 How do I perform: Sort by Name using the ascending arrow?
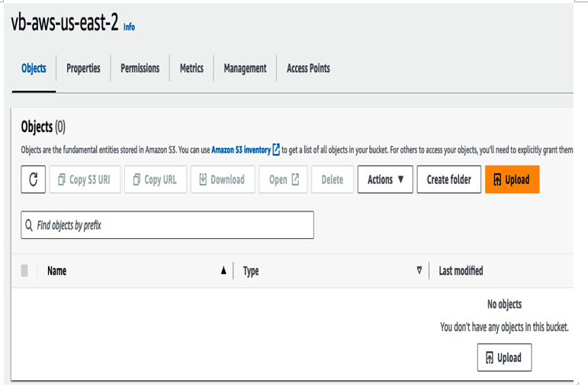[223, 271]
